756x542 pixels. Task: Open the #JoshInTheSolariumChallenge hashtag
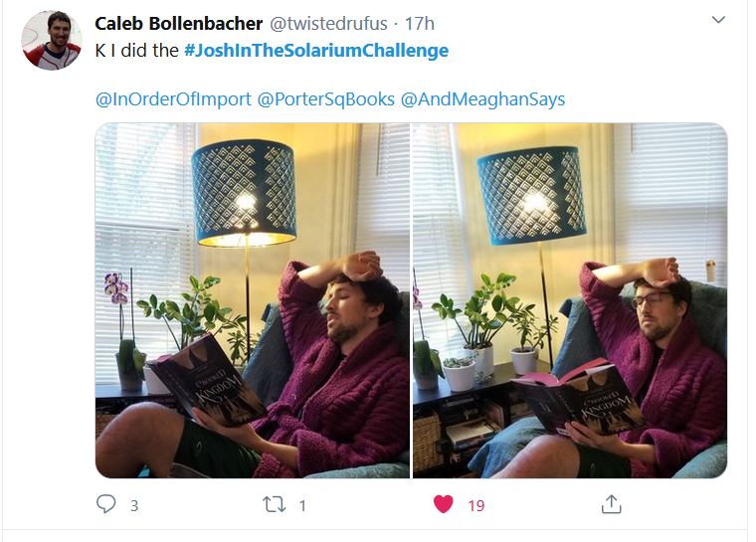(316, 50)
